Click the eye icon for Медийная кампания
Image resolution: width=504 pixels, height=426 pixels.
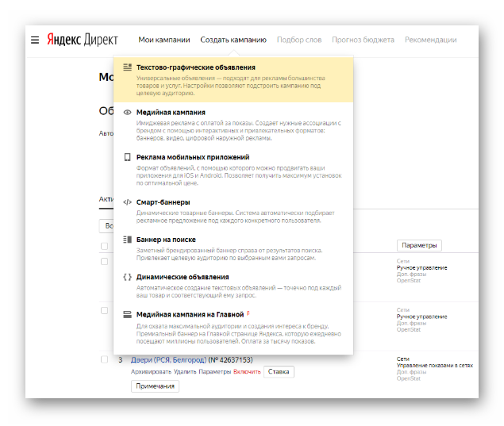pos(127,112)
